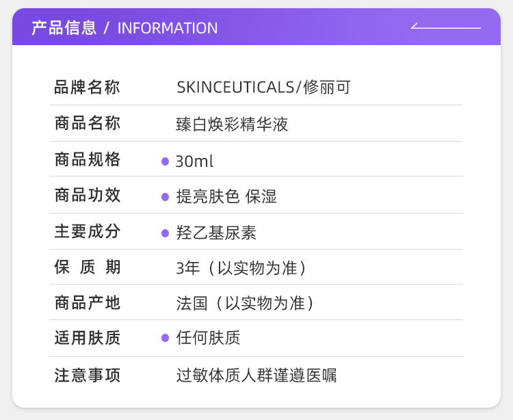Click the 主要成分 label
Image resolution: width=513 pixels, height=420 pixels.
[x=88, y=232]
